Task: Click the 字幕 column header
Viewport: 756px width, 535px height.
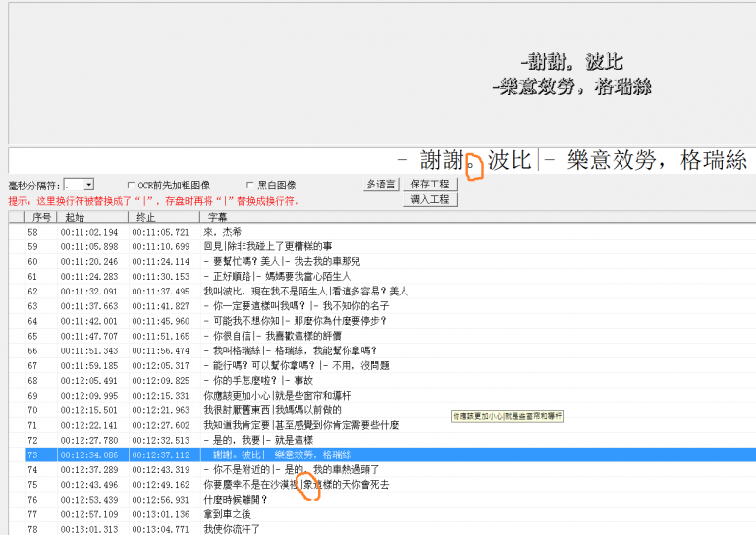Action: (x=477, y=217)
